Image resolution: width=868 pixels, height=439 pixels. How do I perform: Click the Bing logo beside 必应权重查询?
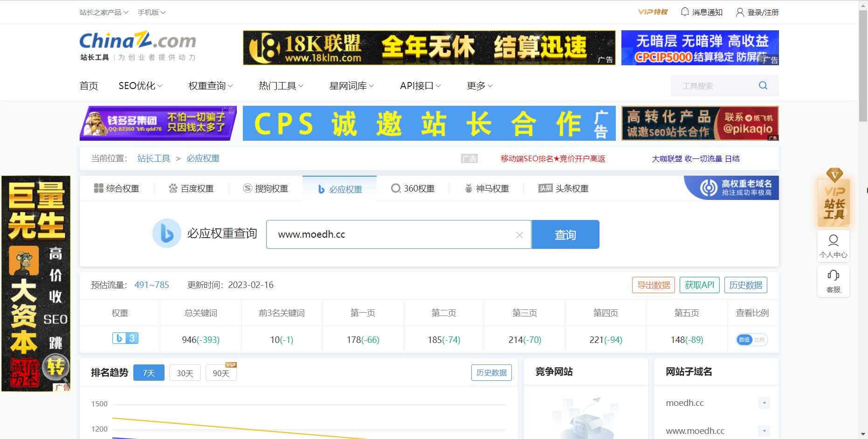point(166,233)
